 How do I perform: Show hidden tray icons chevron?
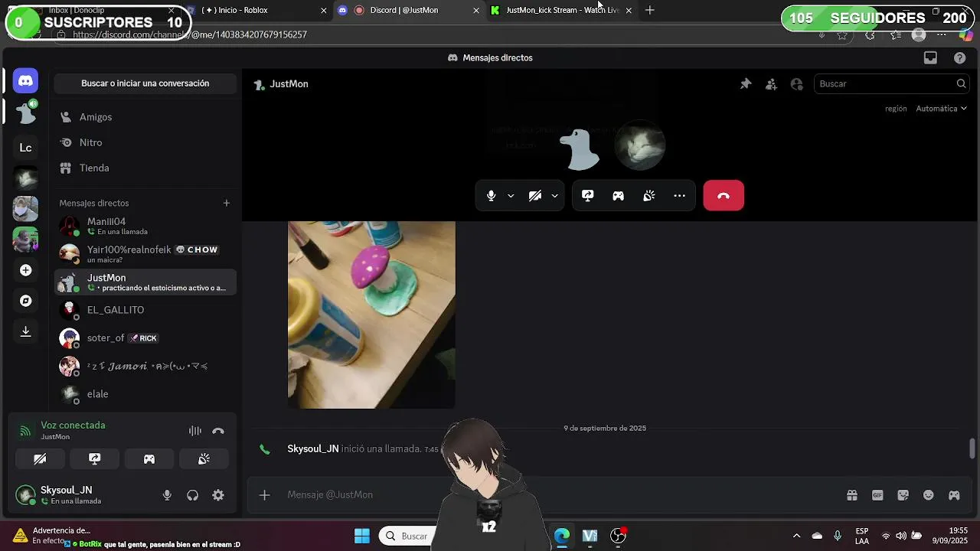click(x=796, y=536)
